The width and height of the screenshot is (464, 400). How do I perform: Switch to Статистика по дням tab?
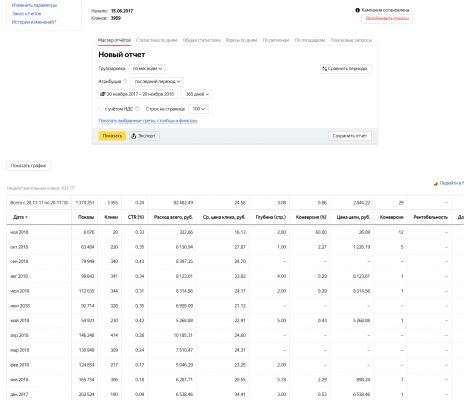pyautogui.click(x=157, y=40)
